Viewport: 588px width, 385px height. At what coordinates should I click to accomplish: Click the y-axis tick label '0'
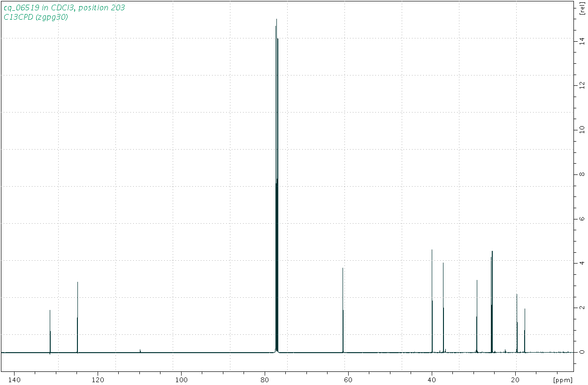click(x=582, y=352)
